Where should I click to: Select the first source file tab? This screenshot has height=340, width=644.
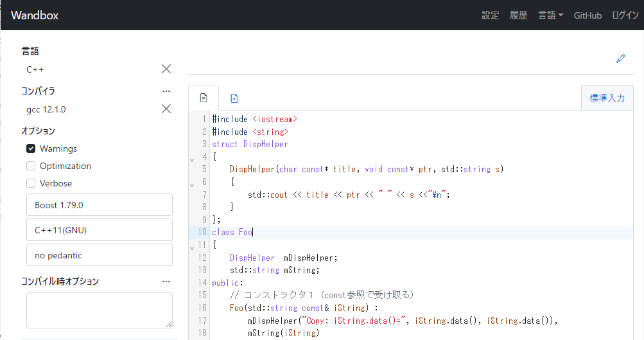(204, 98)
